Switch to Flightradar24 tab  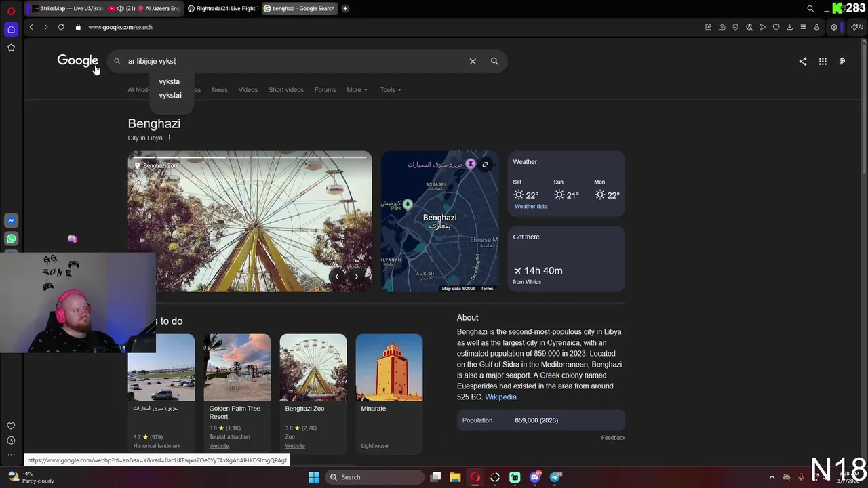222,9
